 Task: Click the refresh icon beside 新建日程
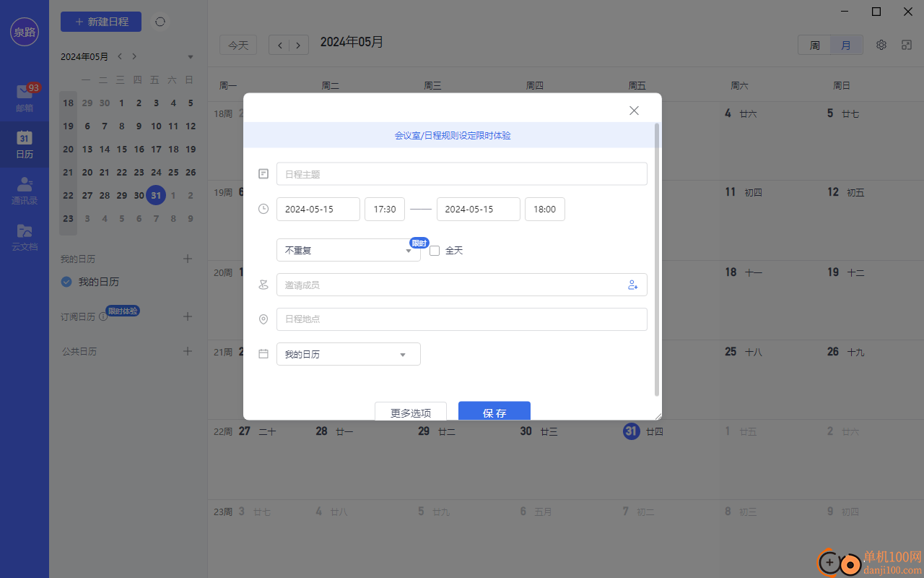pos(160,22)
